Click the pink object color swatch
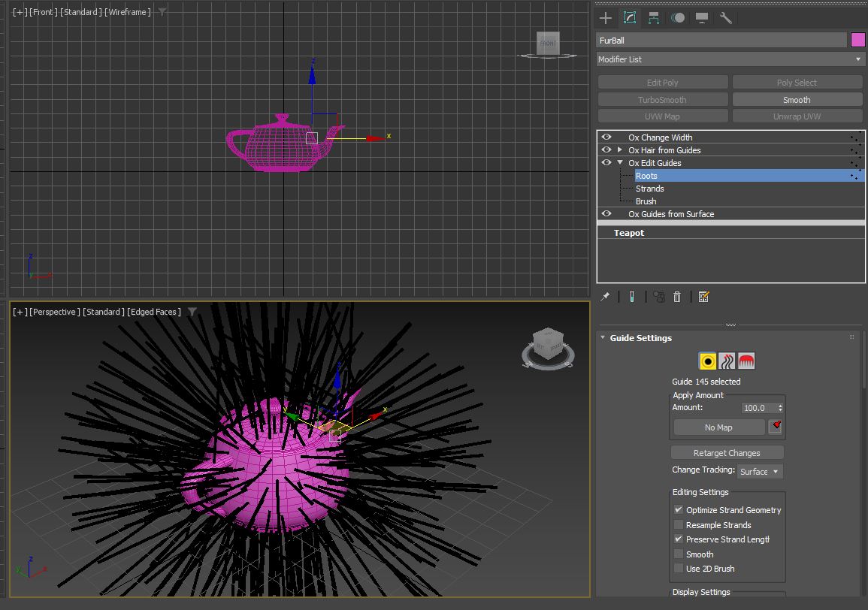 click(857, 40)
